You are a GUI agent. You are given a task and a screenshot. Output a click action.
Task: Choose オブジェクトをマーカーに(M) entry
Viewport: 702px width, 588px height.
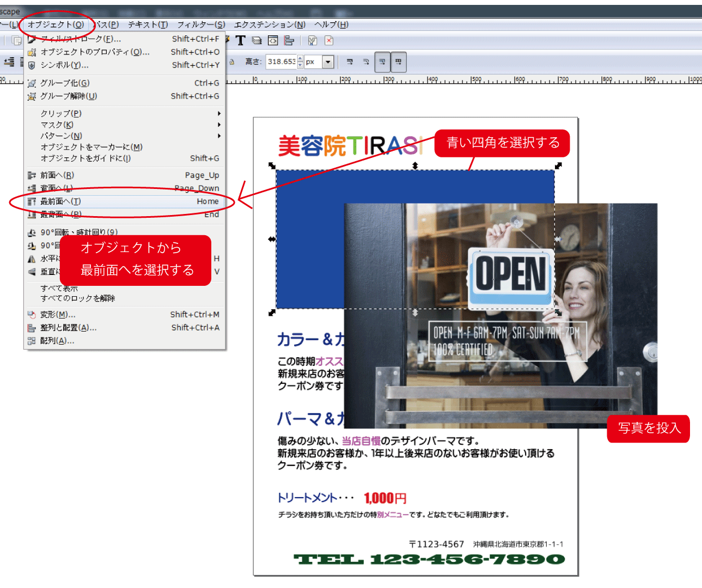click(125, 147)
